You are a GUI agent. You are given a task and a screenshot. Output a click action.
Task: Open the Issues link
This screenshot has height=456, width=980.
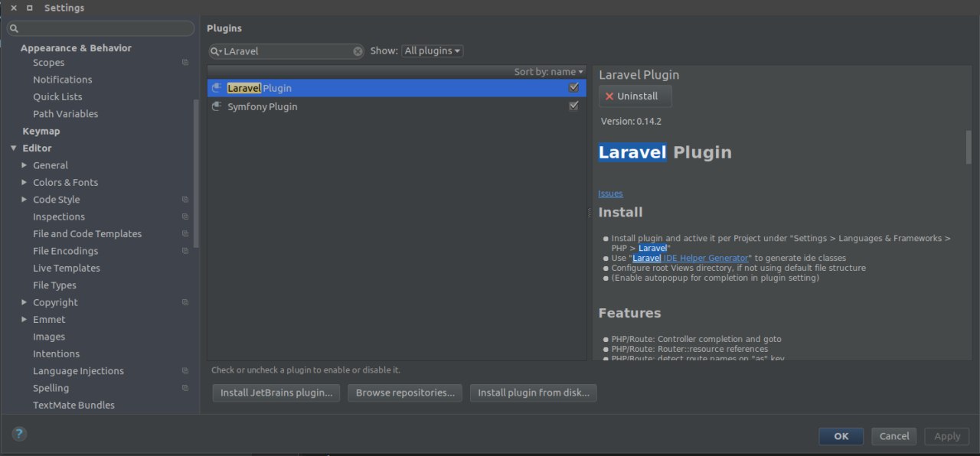[x=610, y=194]
